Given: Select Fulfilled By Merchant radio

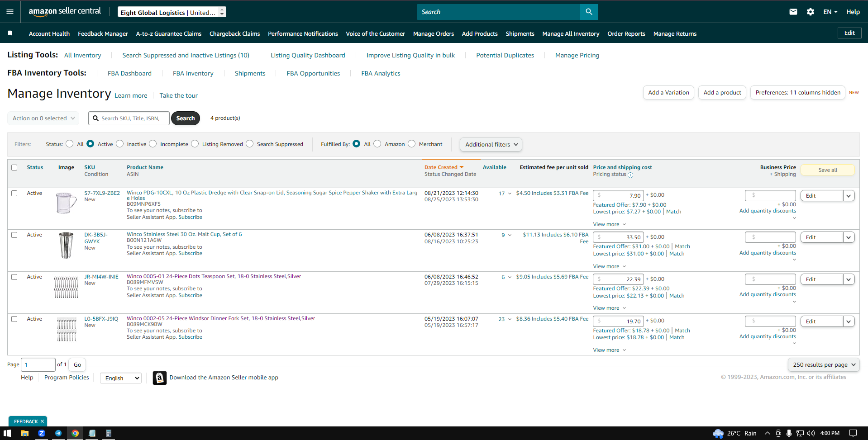Looking at the screenshot, I should 411,144.
